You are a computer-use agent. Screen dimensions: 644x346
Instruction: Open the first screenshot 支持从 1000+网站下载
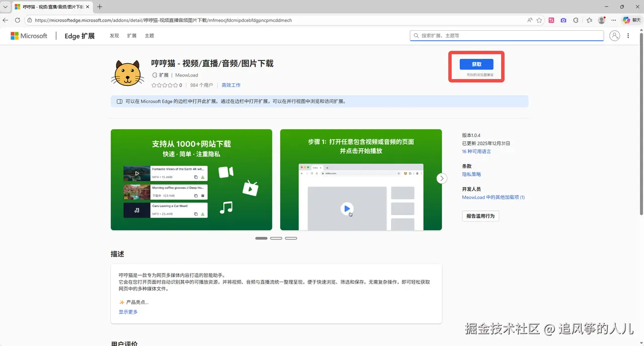[191, 180]
